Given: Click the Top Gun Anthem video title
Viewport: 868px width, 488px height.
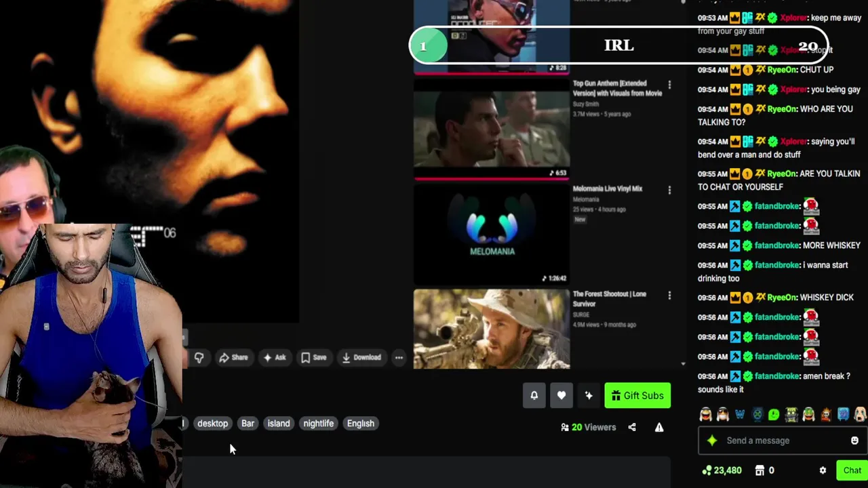Looking at the screenshot, I should click(x=617, y=88).
